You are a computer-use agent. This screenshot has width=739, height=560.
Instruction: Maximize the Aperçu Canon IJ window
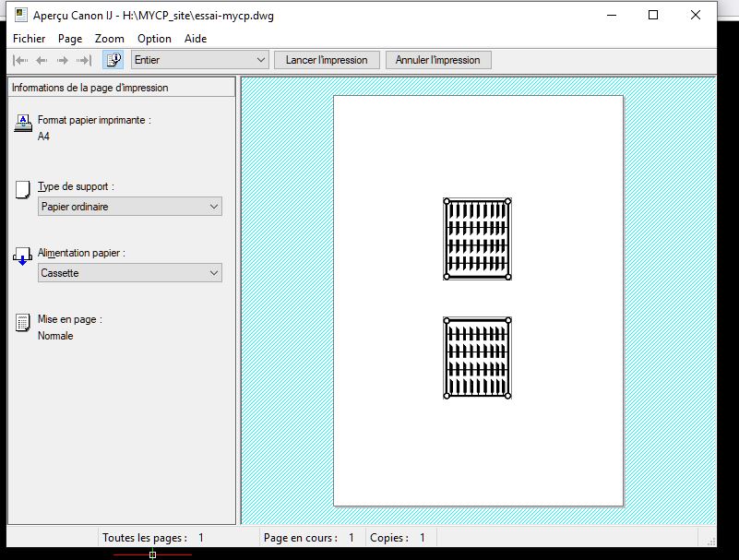click(653, 15)
